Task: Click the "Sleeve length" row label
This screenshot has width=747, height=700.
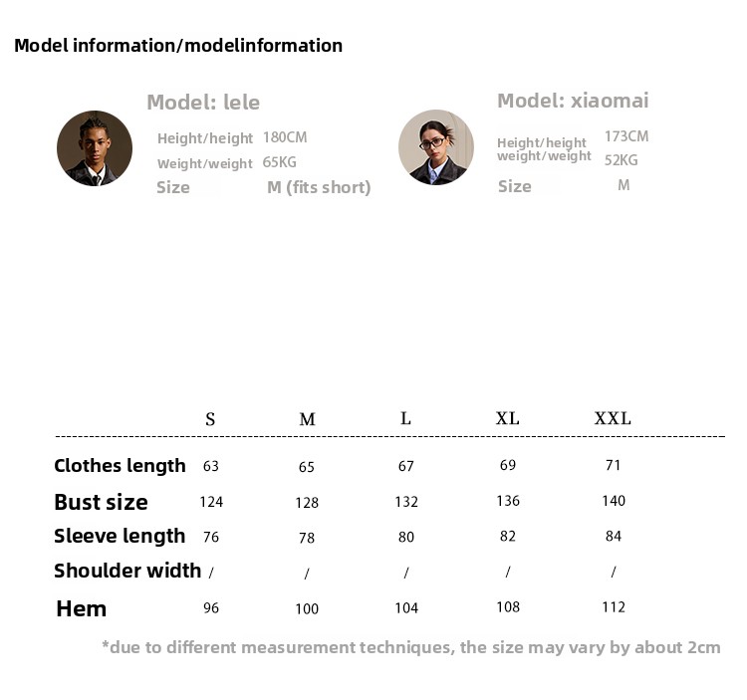Action: click(120, 536)
